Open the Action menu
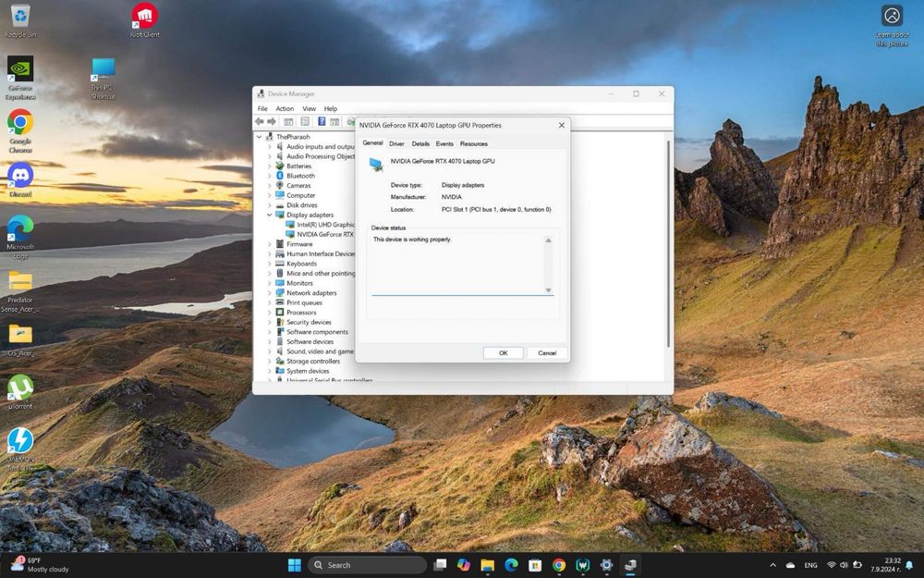 285,108
